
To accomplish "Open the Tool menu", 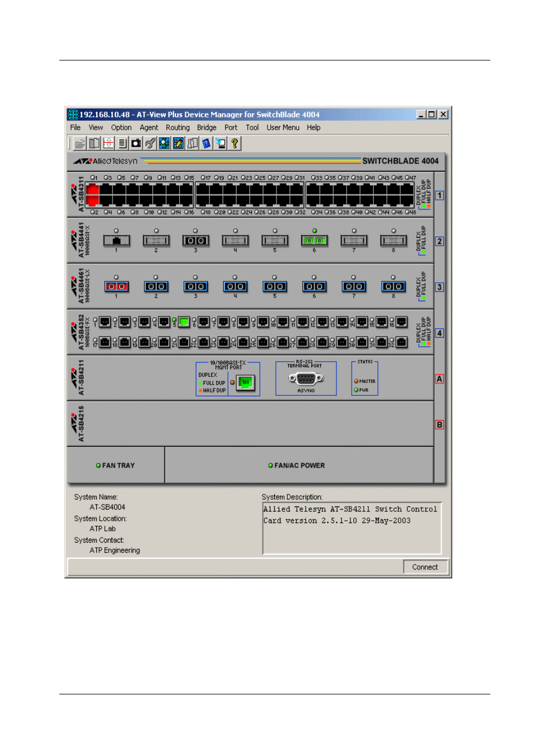I will click(252, 128).
